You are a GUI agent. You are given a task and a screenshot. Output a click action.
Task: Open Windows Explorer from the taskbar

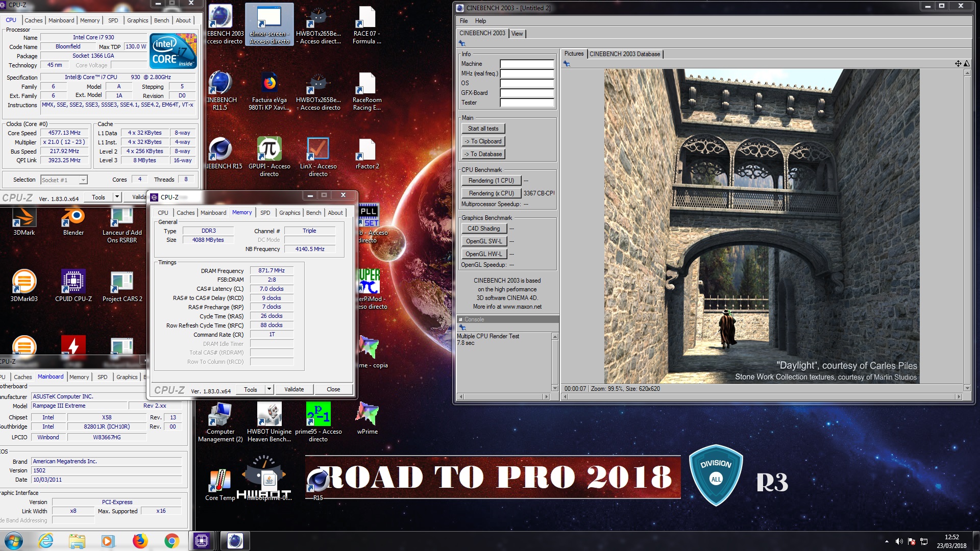[77, 541]
